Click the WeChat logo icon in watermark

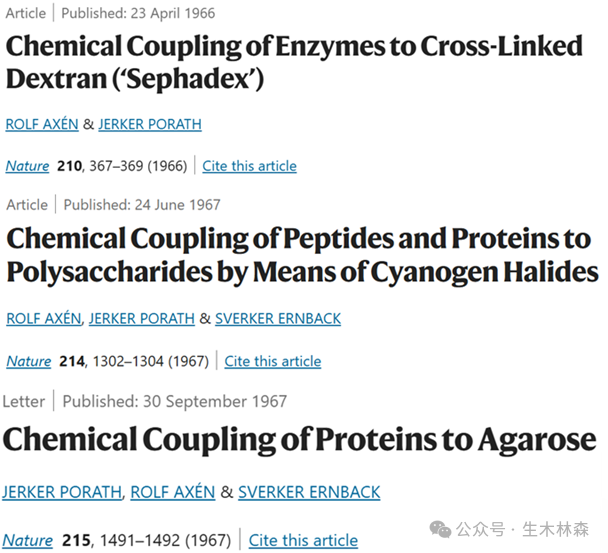440,530
